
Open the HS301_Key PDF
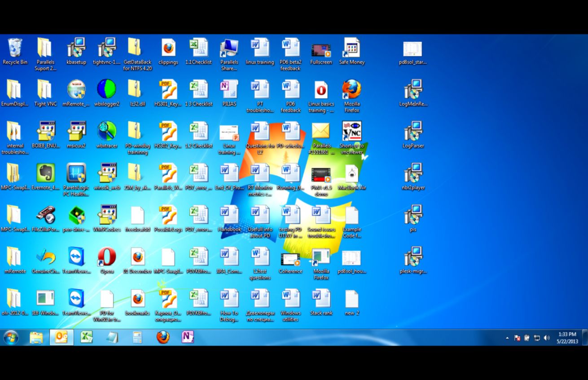[x=168, y=88]
